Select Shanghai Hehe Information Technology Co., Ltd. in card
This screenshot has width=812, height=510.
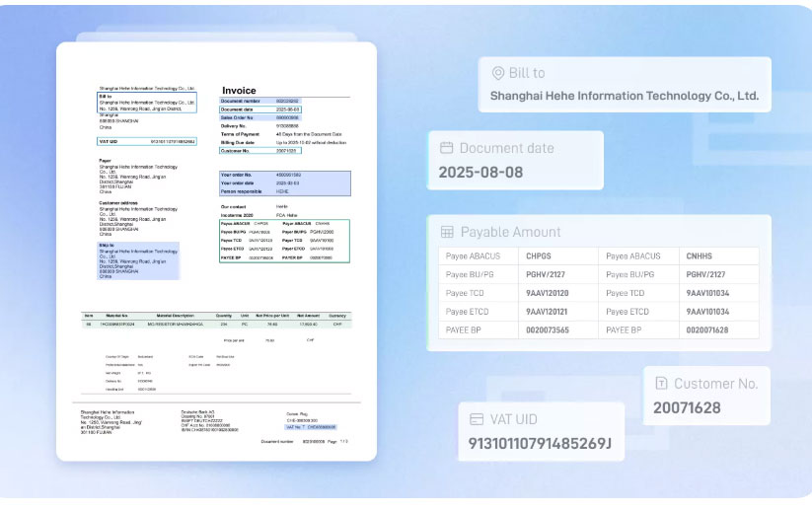(x=624, y=96)
